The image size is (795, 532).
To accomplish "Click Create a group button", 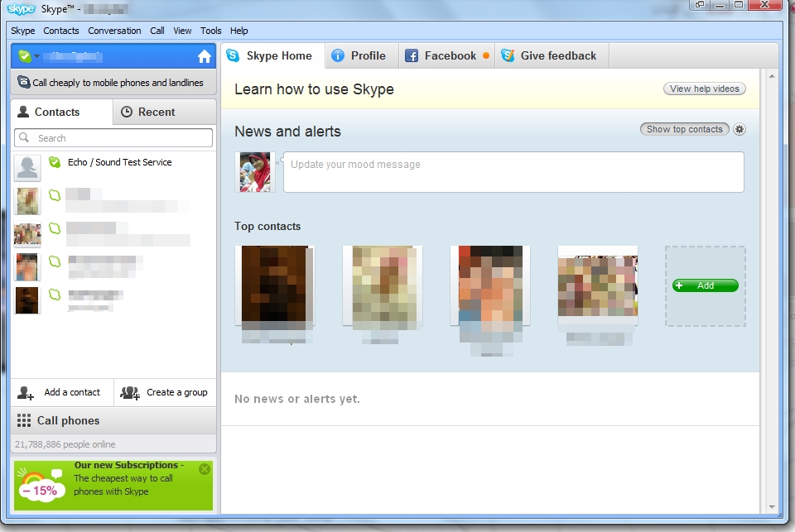I will tap(166, 393).
